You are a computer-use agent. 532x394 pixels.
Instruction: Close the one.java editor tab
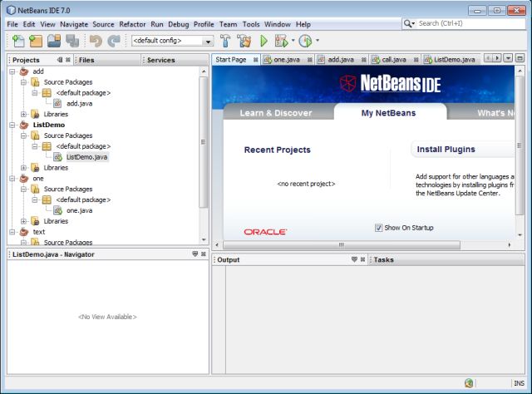[x=310, y=60]
